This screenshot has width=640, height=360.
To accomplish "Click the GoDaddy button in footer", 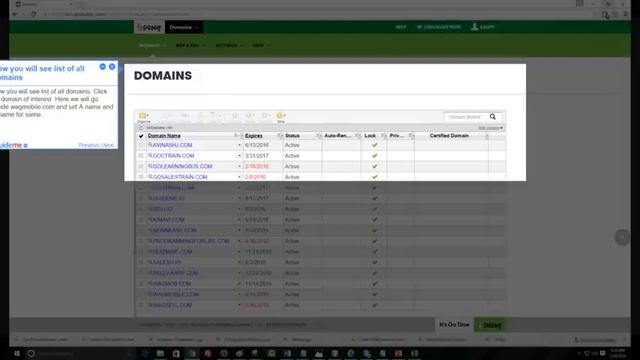I will [x=490, y=325].
